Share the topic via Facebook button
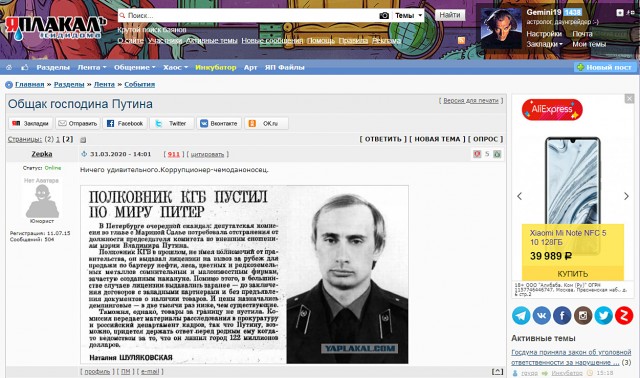Image resolution: width=640 pixels, height=378 pixels. coord(125,123)
